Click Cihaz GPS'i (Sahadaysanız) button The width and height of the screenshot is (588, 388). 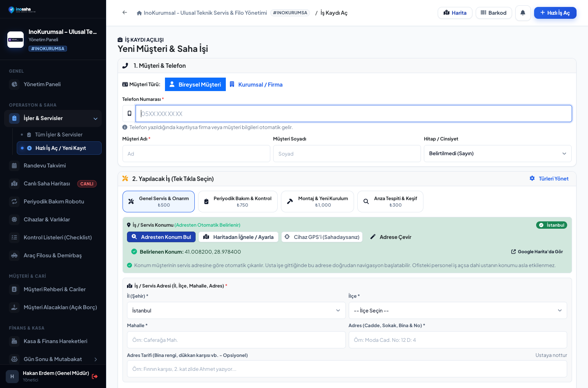click(322, 237)
